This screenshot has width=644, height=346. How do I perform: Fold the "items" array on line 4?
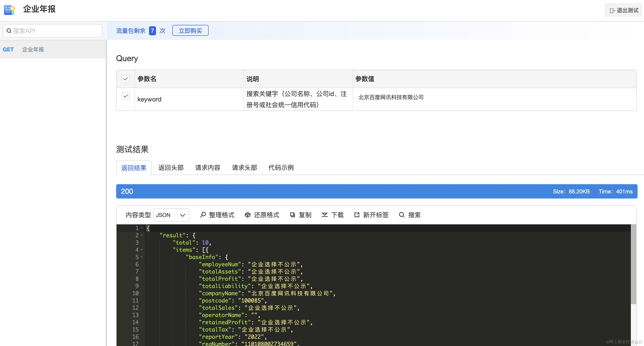pos(142,250)
